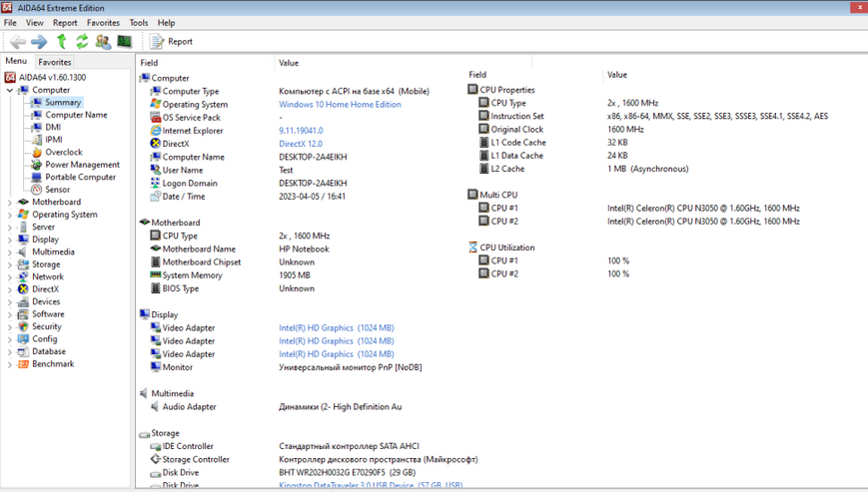The height and width of the screenshot is (492, 868).
Task: Click the Value column header in summary
Action: pyautogui.click(x=289, y=63)
